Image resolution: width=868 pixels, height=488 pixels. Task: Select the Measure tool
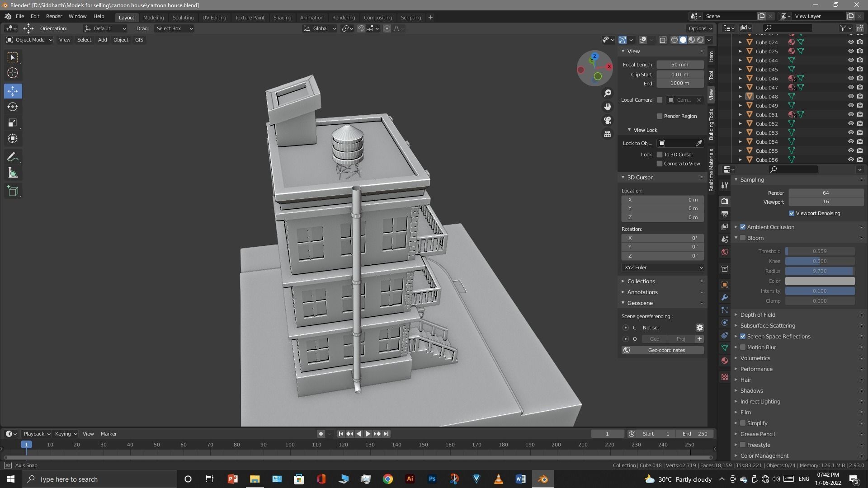[x=13, y=173]
